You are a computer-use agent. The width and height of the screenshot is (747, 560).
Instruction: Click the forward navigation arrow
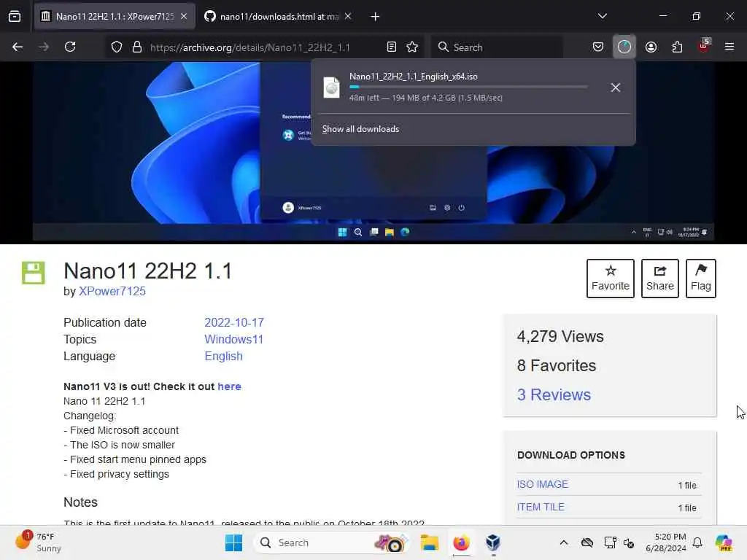tap(44, 47)
